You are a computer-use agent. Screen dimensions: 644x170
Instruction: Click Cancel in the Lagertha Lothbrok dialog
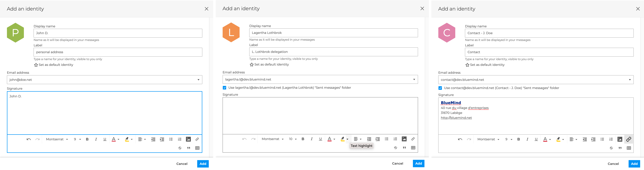(x=397, y=164)
